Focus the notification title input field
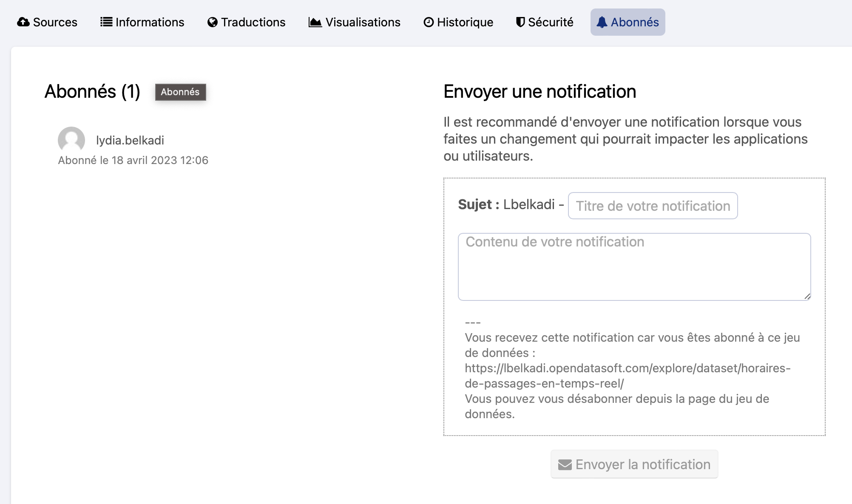 (653, 206)
